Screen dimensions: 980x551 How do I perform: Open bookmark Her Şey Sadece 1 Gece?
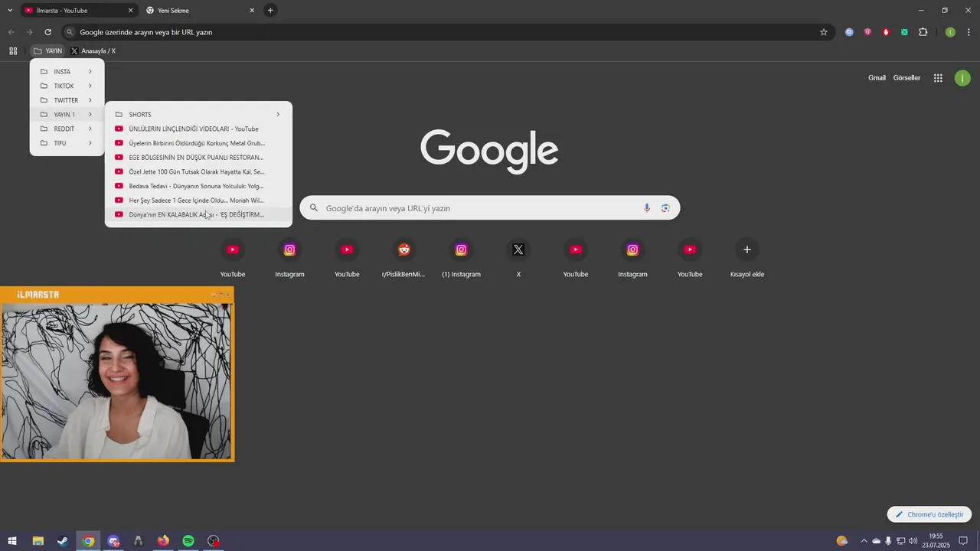(198, 201)
